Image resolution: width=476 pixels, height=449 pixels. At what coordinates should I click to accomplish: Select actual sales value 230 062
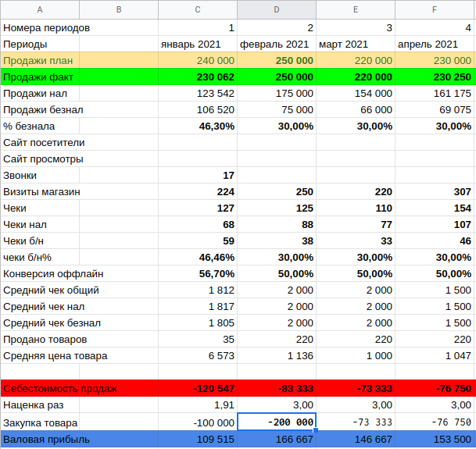pyautogui.click(x=198, y=77)
